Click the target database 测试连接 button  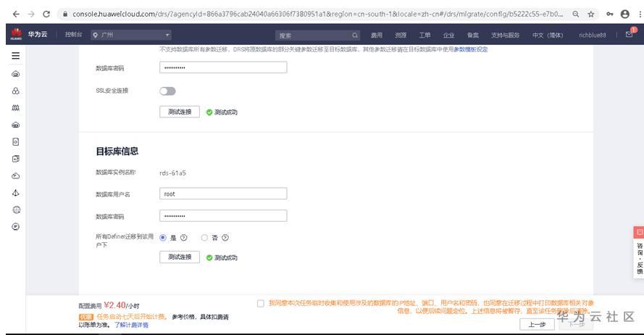tap(180, 257)
